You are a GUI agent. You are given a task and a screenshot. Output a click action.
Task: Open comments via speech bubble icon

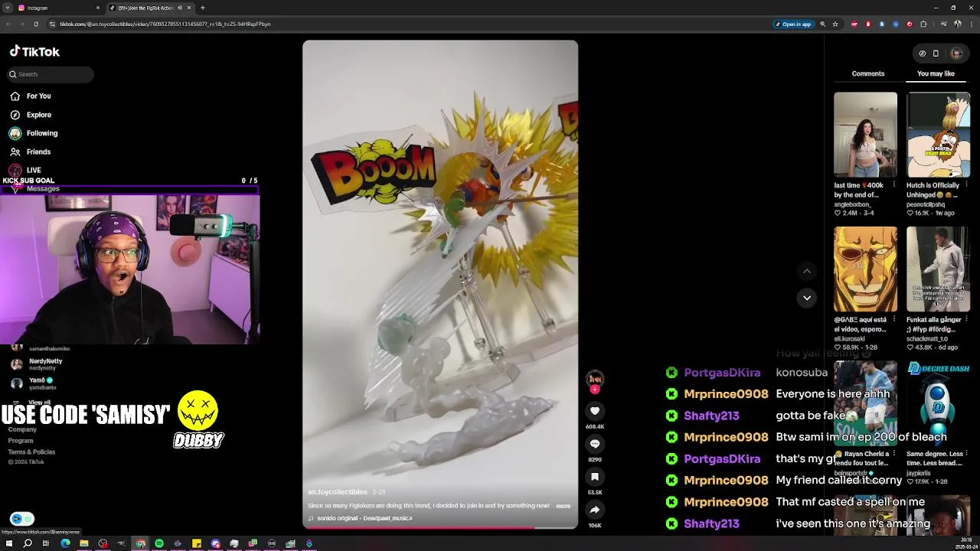(595, 444)
